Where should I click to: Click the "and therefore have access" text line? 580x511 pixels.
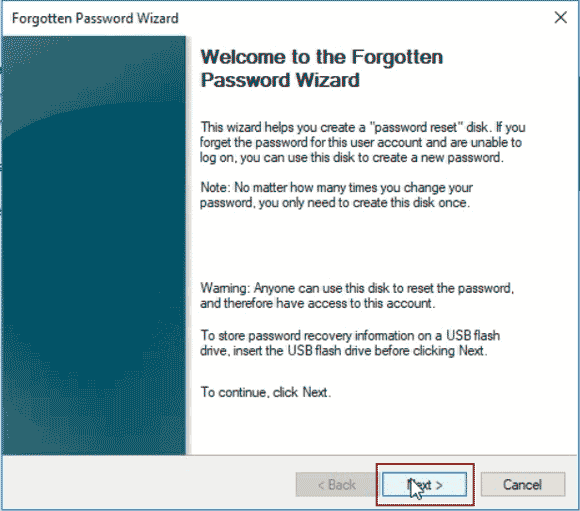point(318,303)
